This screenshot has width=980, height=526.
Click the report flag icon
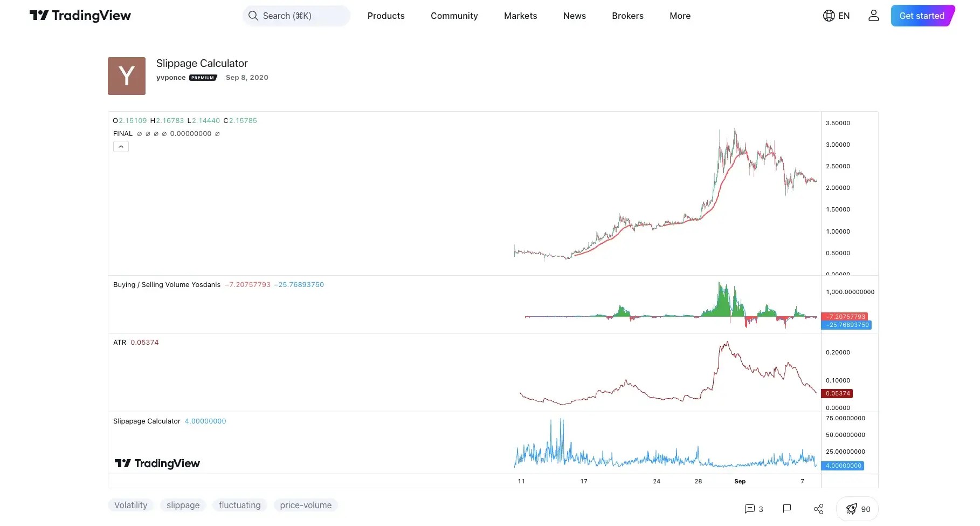point(786,509)
